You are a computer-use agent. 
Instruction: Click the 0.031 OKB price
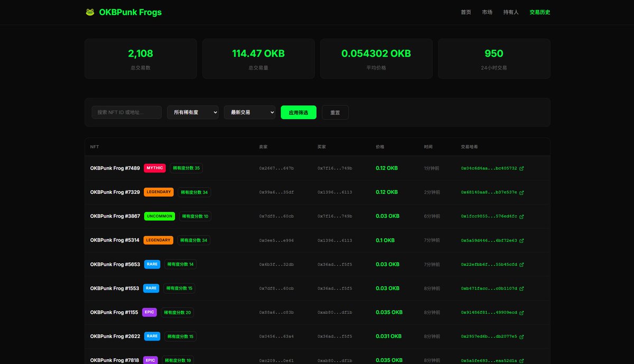point(388,336)
